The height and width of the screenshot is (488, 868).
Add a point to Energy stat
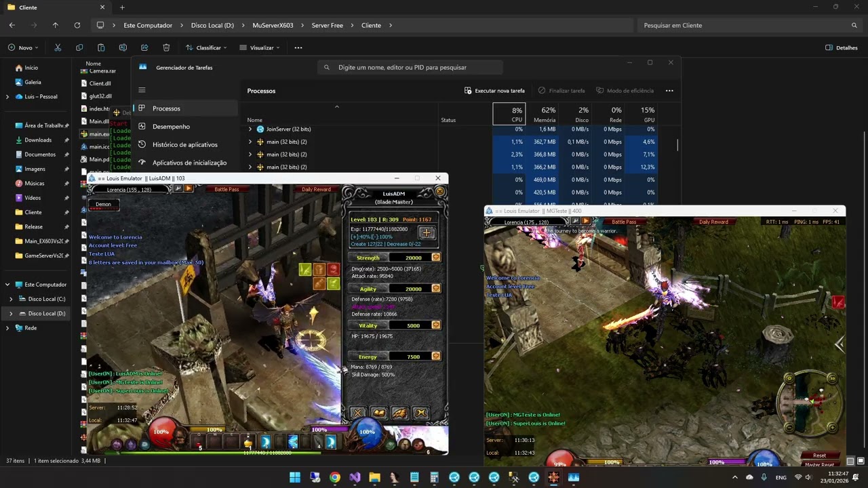pos(435,357)
